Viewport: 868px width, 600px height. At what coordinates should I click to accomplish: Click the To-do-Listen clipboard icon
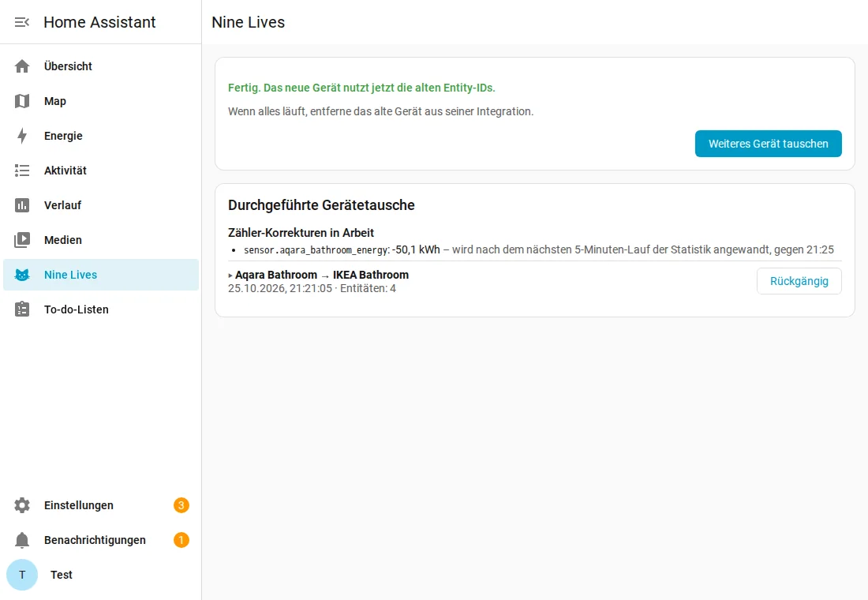(x=22, y=309)
